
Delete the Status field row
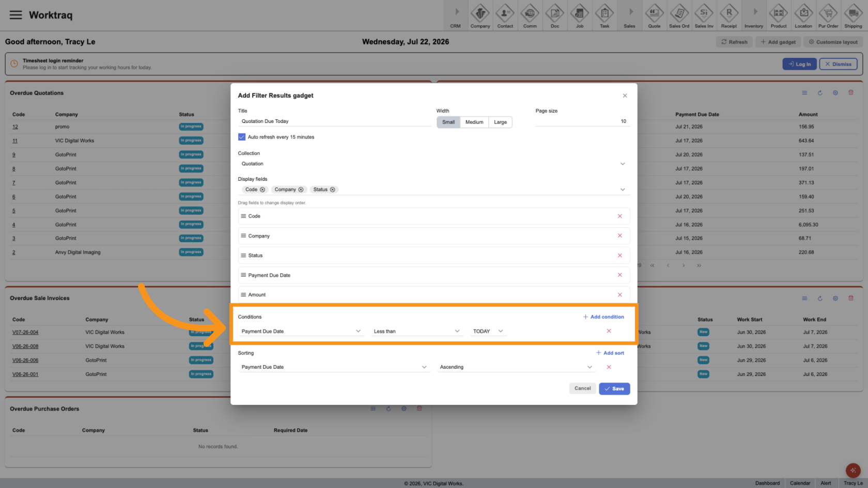619,256
